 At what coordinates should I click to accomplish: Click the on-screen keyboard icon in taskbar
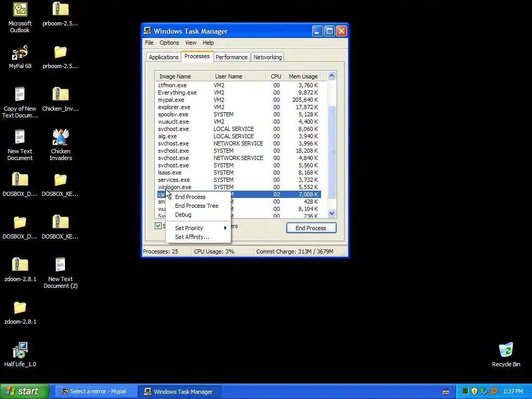pyautogui.click(x=446, y=392)
